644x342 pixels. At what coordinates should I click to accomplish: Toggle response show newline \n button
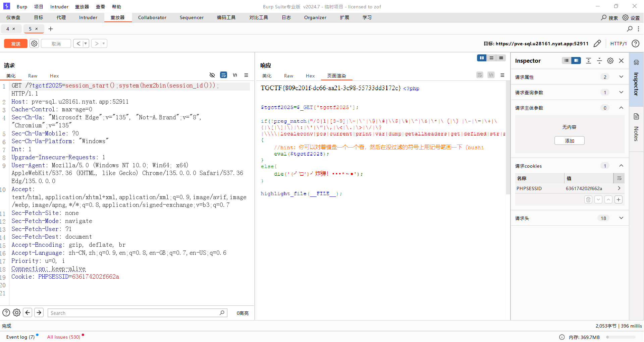(x=491, y=75)
